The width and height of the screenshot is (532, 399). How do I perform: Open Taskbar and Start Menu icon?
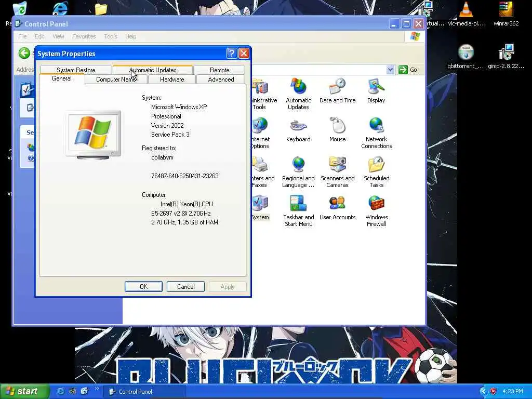[298, 211]
